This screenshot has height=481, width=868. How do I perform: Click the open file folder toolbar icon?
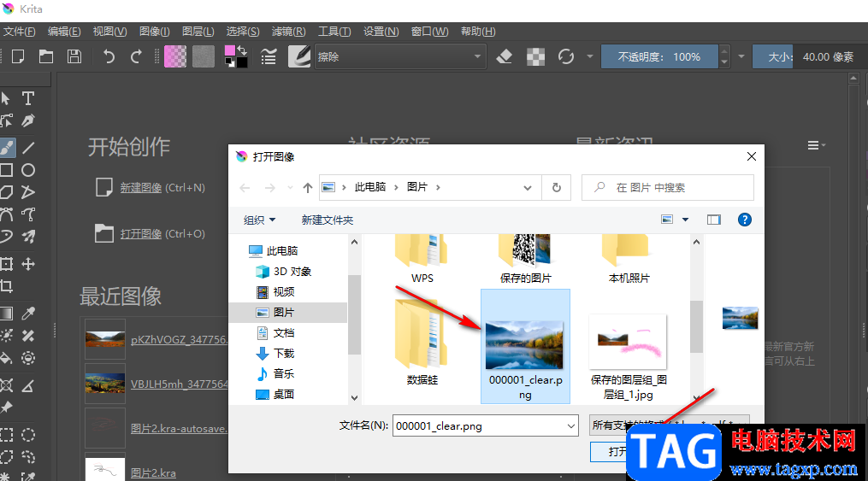point(46,56)
